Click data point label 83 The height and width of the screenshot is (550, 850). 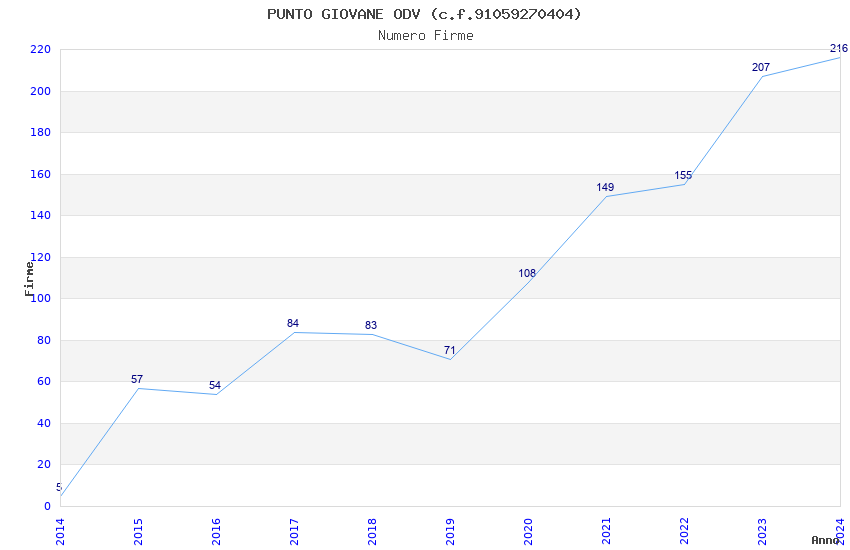point(371,325)
